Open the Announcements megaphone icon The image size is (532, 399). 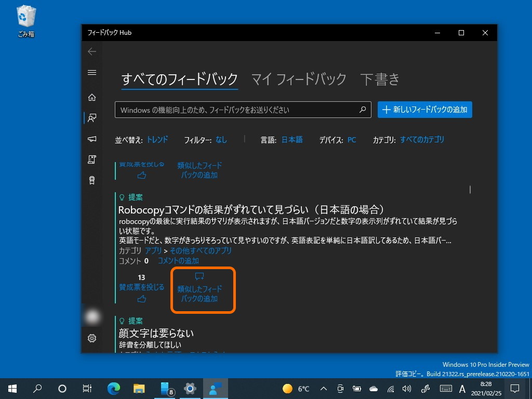[92, 139]
